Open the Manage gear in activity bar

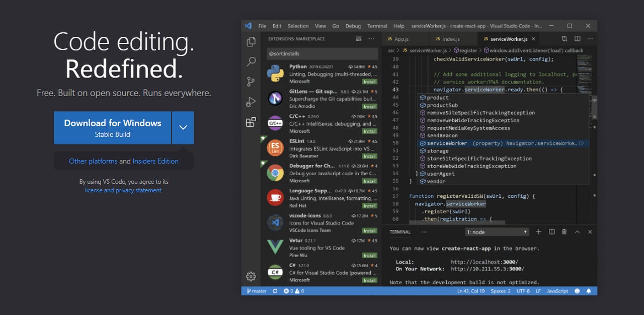click(x=251, y=276)
